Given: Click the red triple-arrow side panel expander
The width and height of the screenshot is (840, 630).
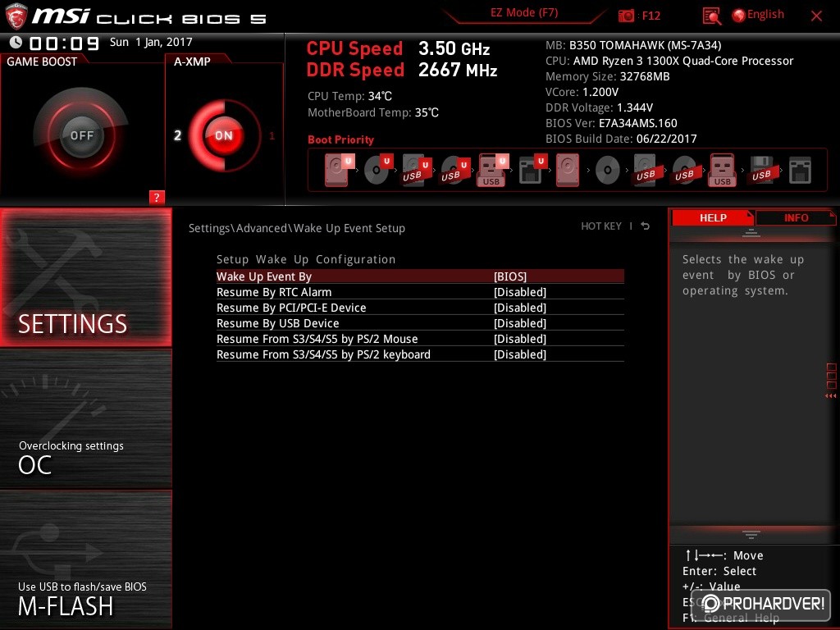Looking at the screenshot, I should click(831, 396).
